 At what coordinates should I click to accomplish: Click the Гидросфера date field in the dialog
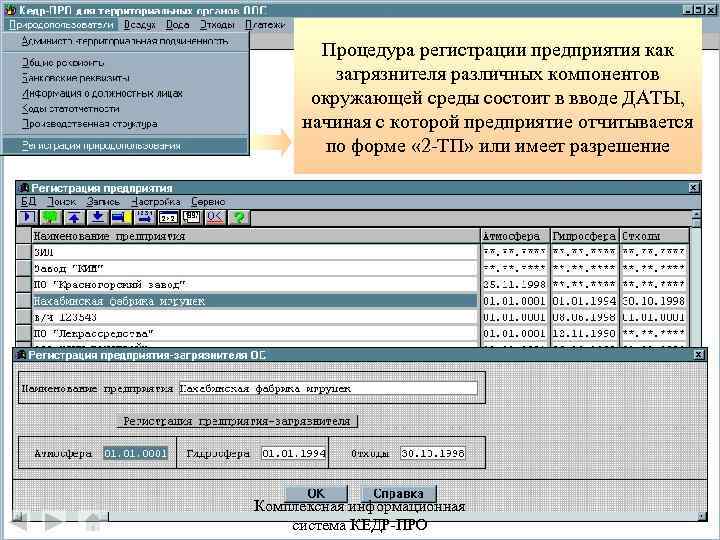point(294,453)
